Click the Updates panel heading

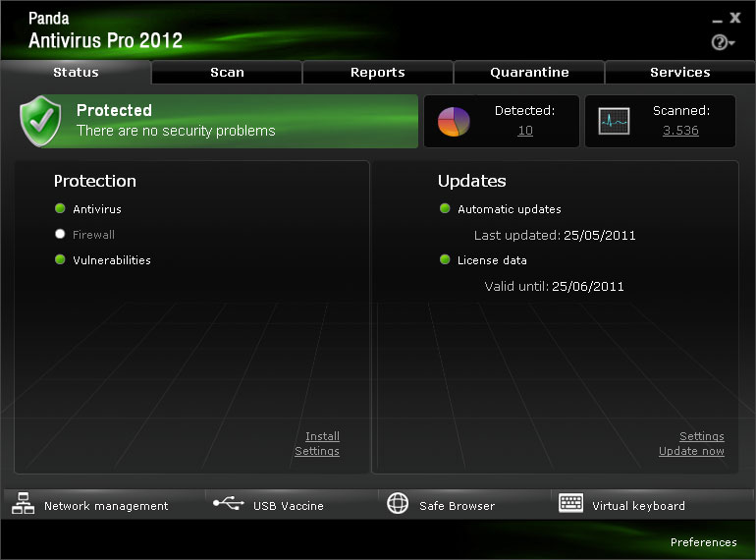click(472, 181)
